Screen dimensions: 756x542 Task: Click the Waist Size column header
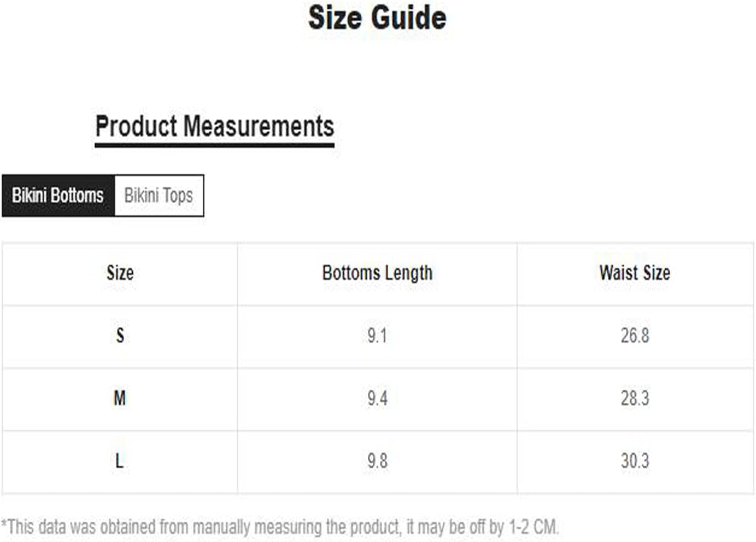(x=635, y=273)
